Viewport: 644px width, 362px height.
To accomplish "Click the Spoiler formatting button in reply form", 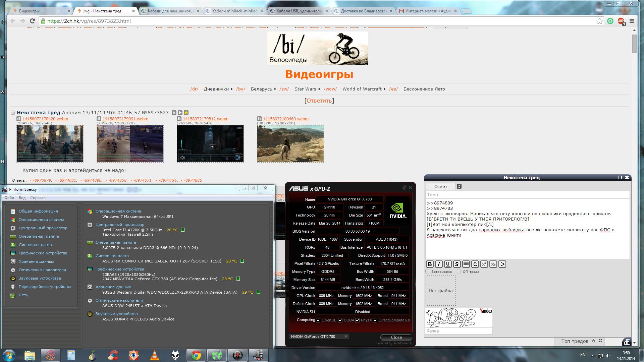I will [466, 264].
